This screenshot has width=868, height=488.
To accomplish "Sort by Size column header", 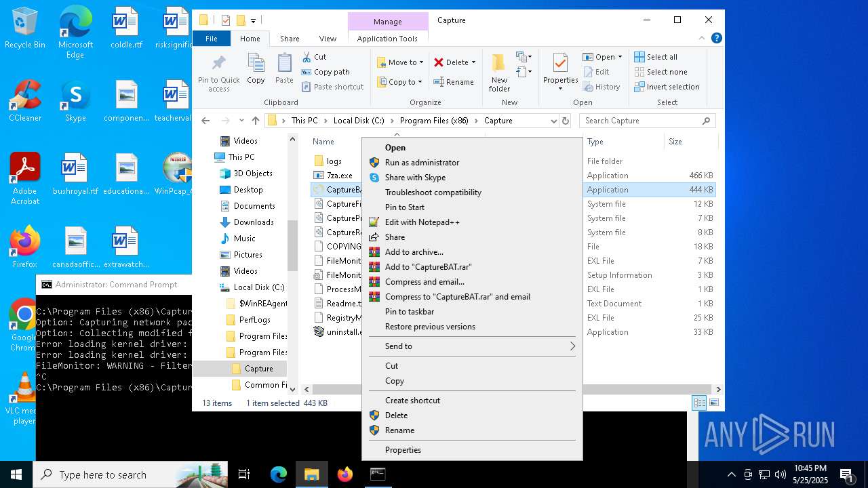I will (690, 142).
